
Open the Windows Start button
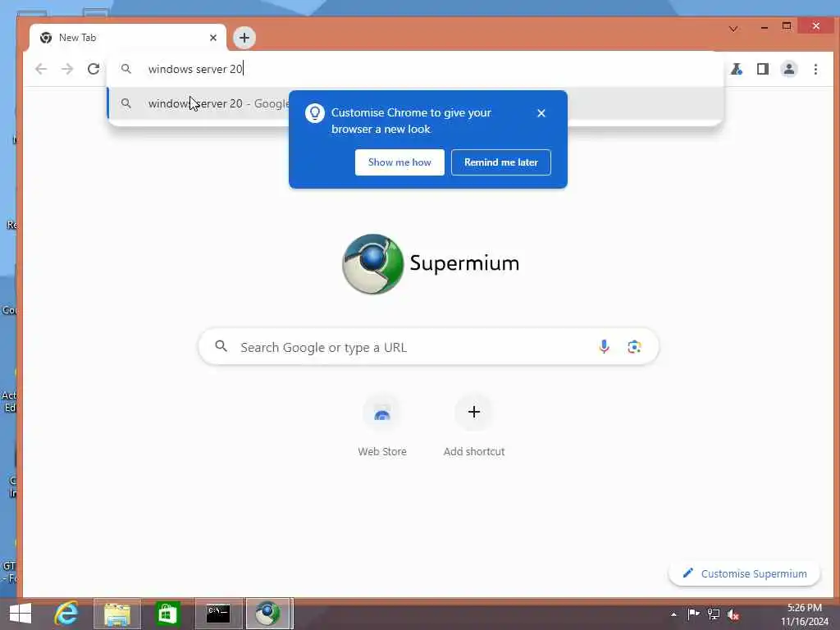point(21,614)
